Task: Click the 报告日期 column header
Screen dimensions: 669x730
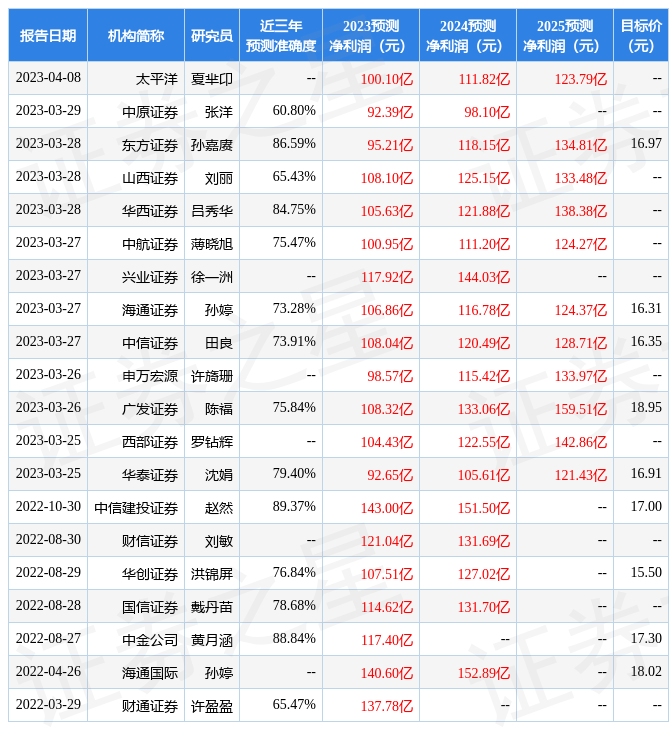Action: (48, 35)
